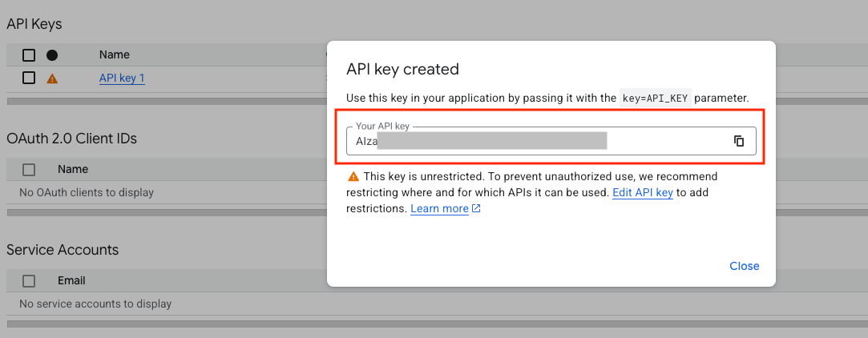Open the Learn more link
The height and width of the screenshot is (338, 868).
(439, 208)
